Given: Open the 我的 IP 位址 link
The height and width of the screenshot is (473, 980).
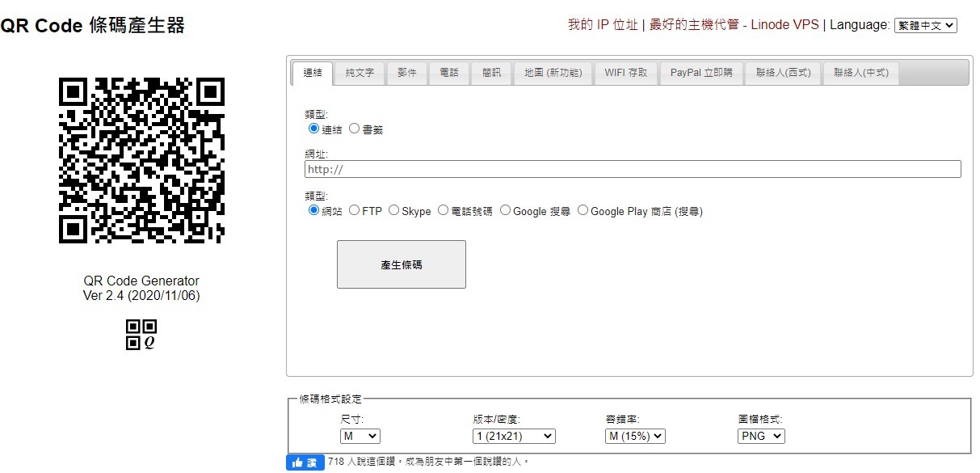Looking at the screenshot, I should (x=603, y=25).
